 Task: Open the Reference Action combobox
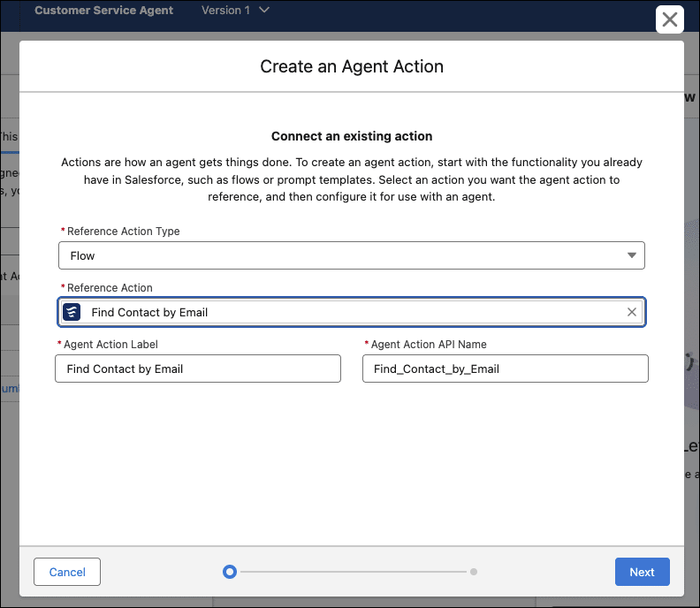pos(351,312)
